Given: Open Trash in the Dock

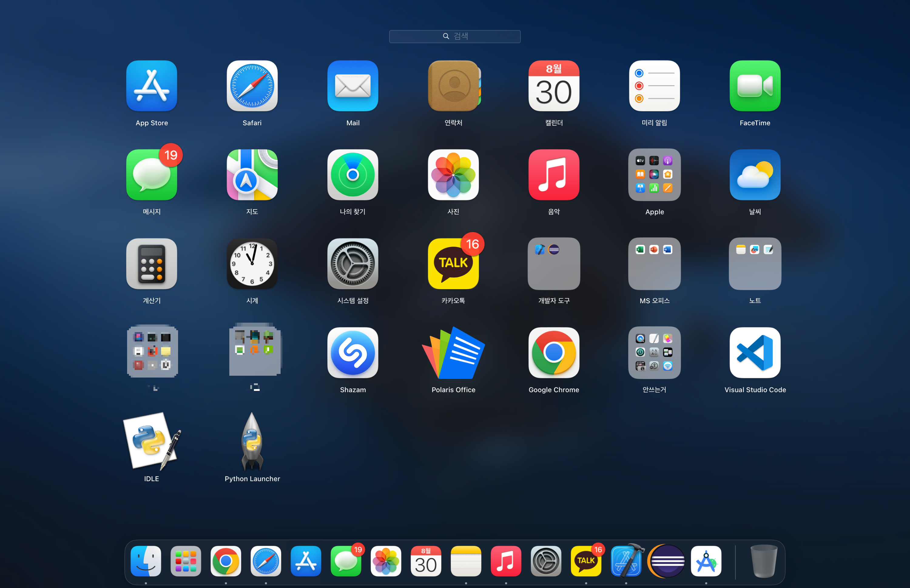Looking at the screenshot, I should [764, 561].
